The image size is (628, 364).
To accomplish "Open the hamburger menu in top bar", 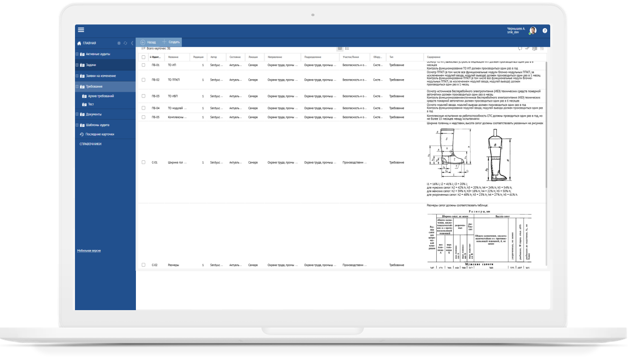I will click(x=81, y=30).
